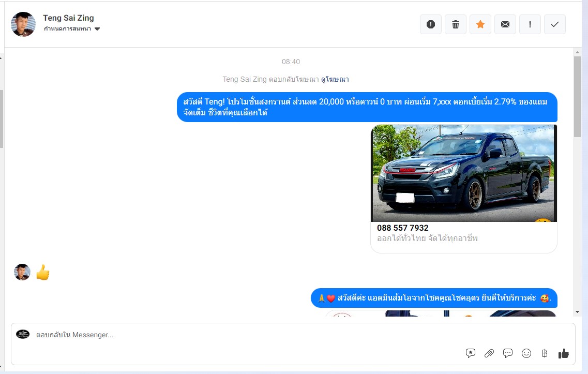
Task: Open saved replies star bubble icon
Action: pos(471,353)
